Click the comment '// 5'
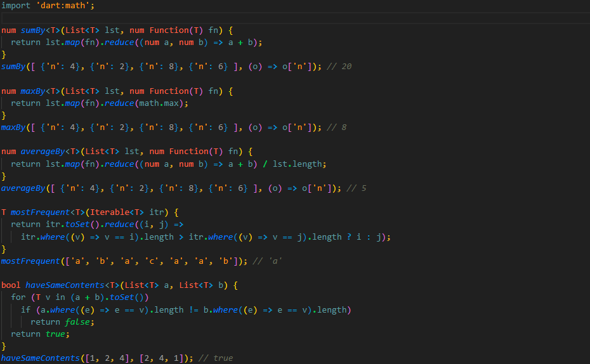 pos(357,188)
